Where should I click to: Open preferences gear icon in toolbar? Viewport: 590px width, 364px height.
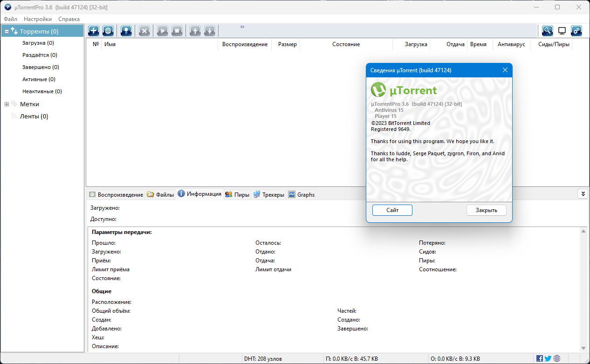tap(576, 31)
